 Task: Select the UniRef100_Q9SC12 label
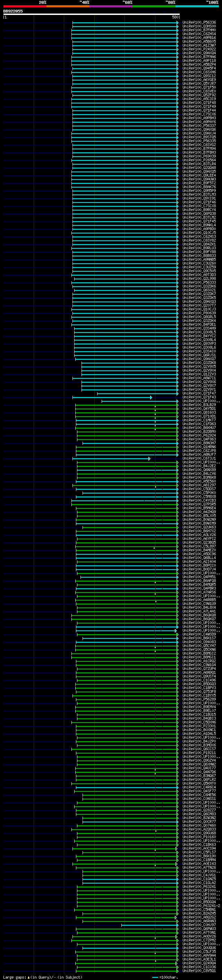pyautogui.click(x=199, y=76)
